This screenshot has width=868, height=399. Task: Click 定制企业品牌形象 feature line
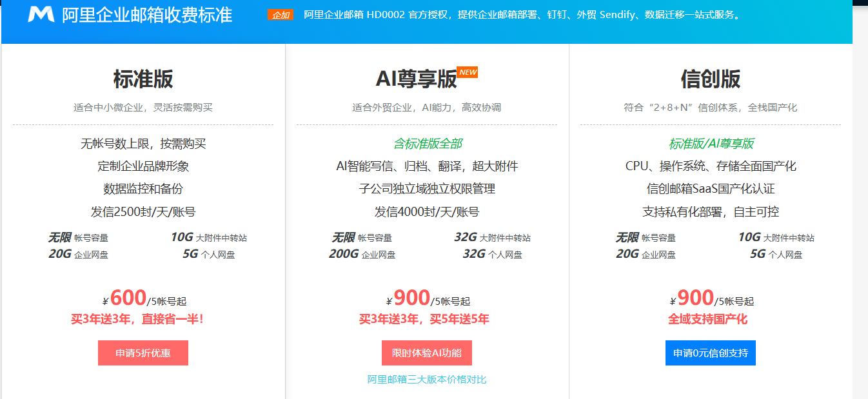(x=143, y=166)
